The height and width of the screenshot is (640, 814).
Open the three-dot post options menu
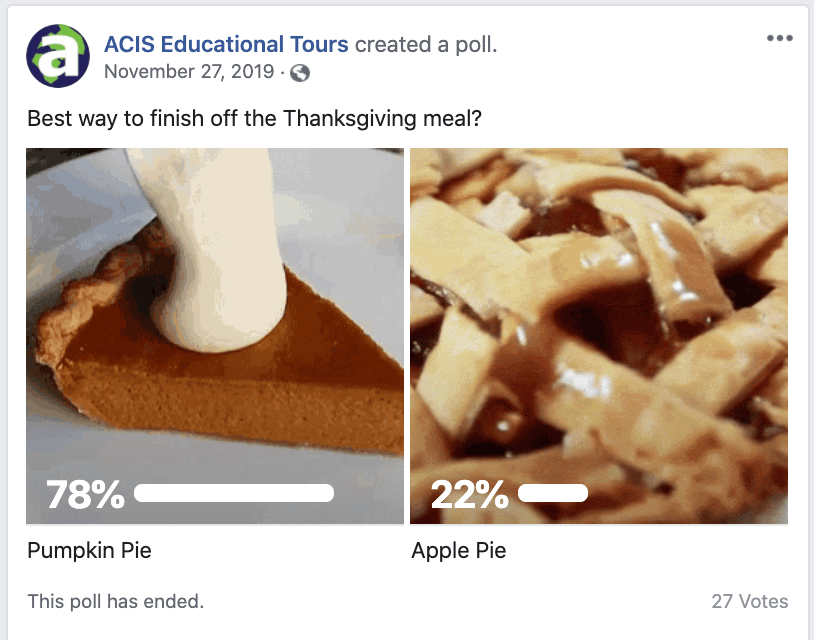point(779,39)
